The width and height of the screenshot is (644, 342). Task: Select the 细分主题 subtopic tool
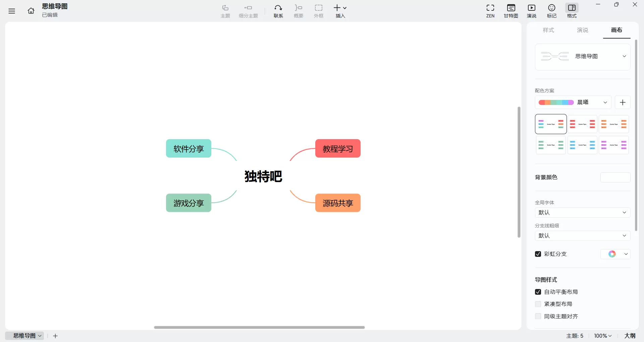248,11
